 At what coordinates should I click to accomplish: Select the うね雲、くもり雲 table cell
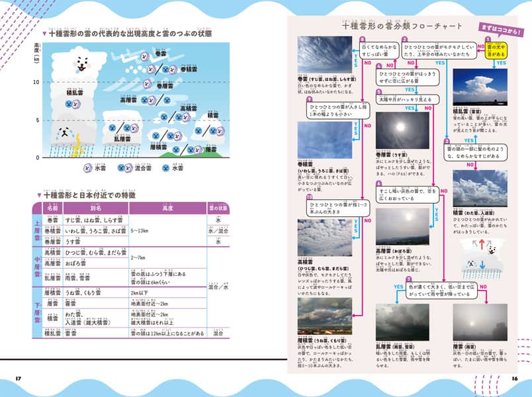pos(96,292)
